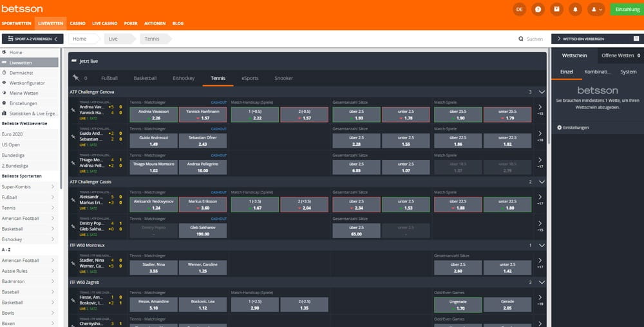Select the Snooker live sport tab
Image resolution: width=644 pixels, height=327 pixels.
[283, 78]
